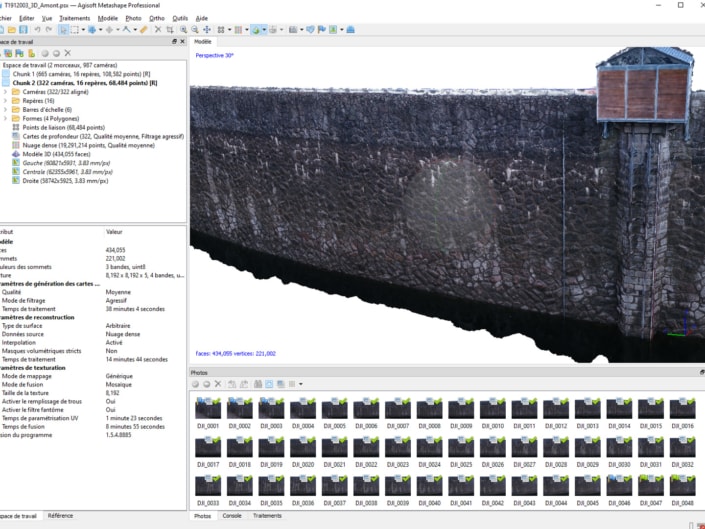Open the Traitements menu
Viewport: 705px width, 529px height.
(x=75, y=18)
